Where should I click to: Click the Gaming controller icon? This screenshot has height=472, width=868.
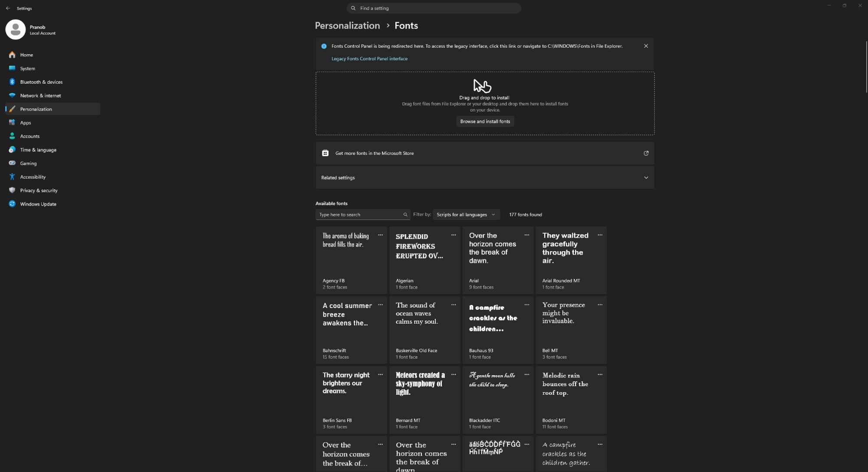coord(12,163)
